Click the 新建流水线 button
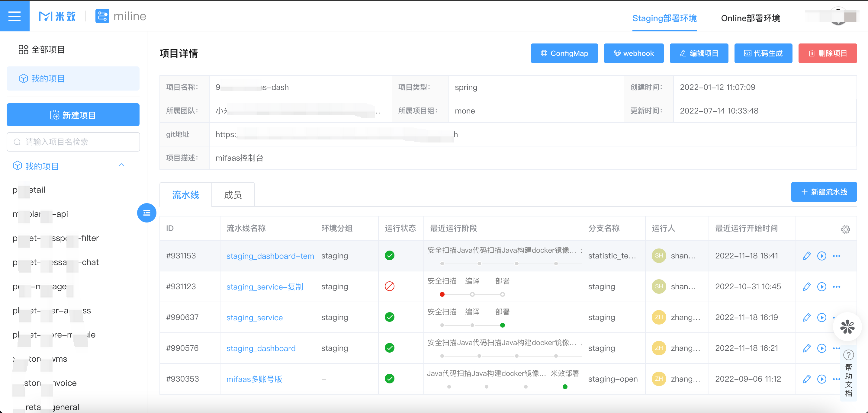 click(824, 192)
